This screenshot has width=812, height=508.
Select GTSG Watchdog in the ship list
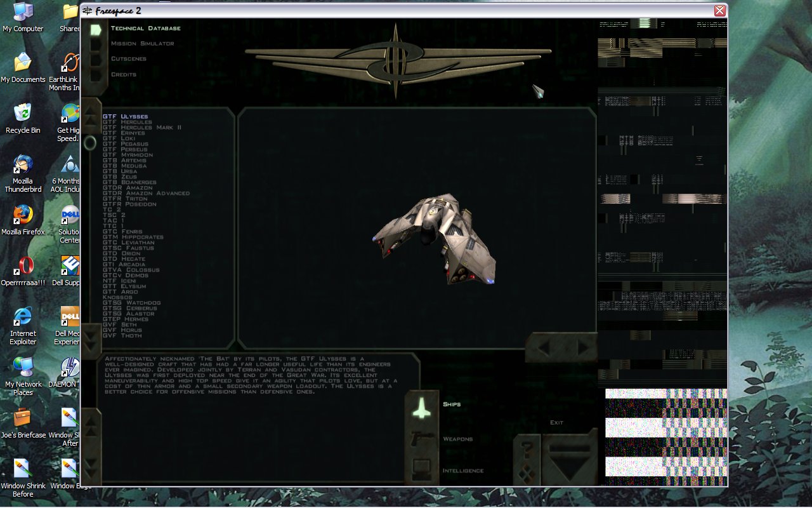point(132,303)
